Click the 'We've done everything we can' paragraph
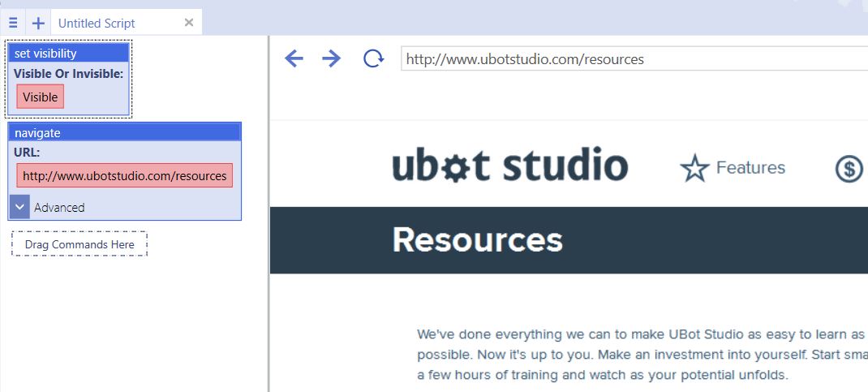 642,355
